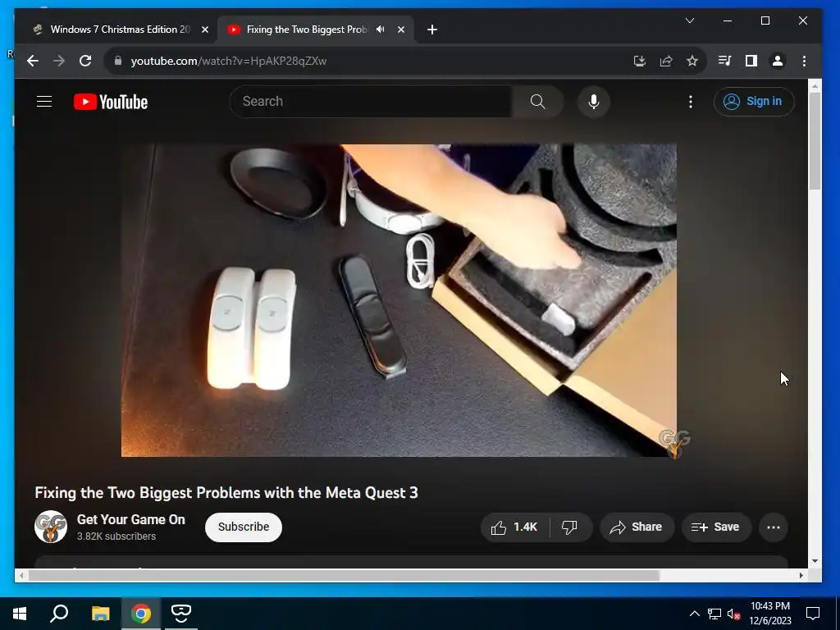Open Chrome profile avatar icon

[x=778, y=61]
